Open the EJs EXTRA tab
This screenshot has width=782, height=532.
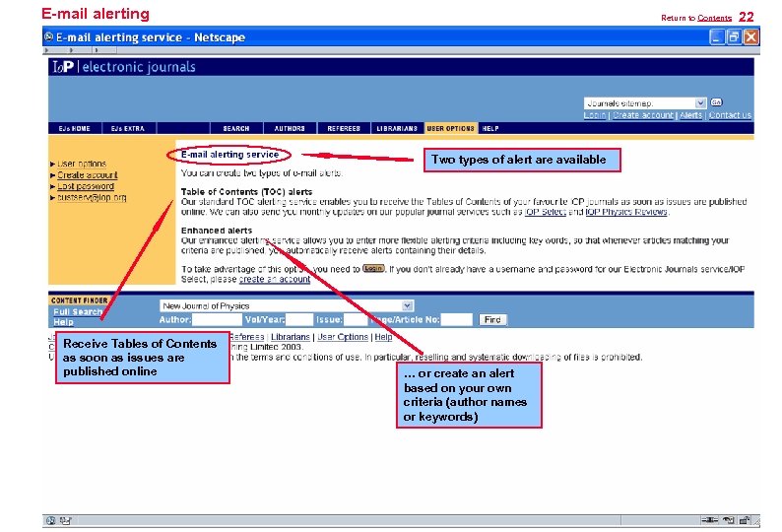[128, 128]
